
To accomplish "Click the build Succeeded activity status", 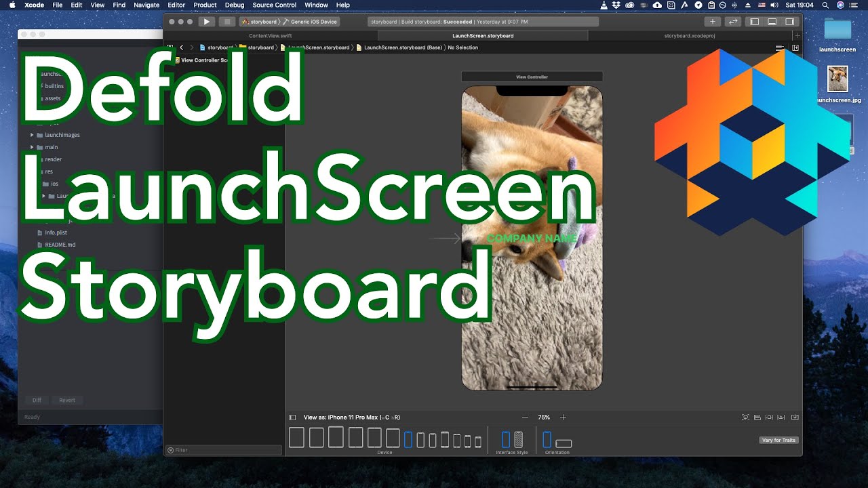I will (483, 22).
